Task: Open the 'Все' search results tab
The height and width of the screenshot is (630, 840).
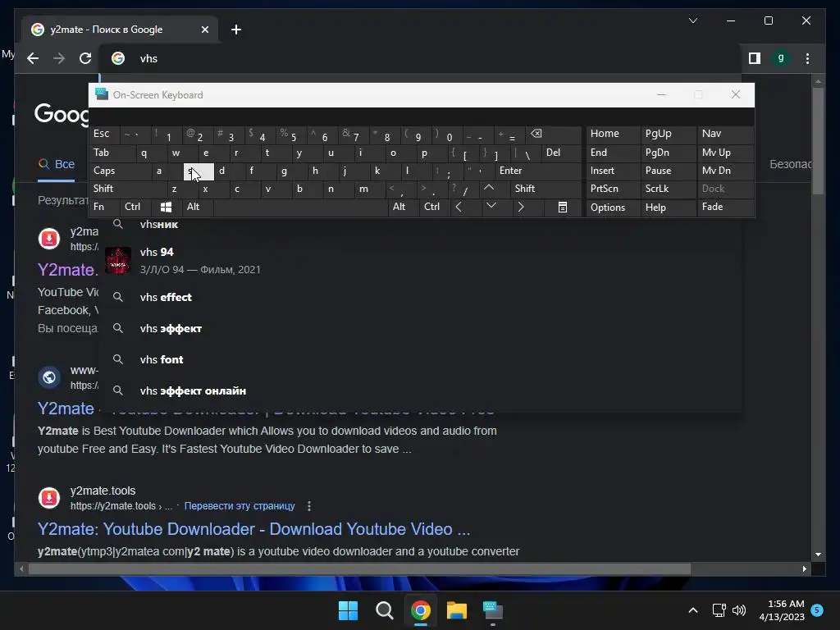Action: 57,164
